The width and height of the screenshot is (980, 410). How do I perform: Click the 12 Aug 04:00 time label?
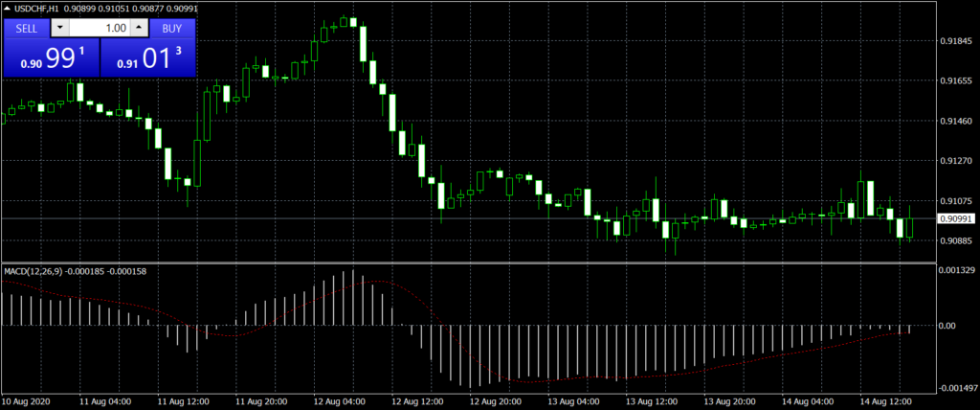coord(339,400)
